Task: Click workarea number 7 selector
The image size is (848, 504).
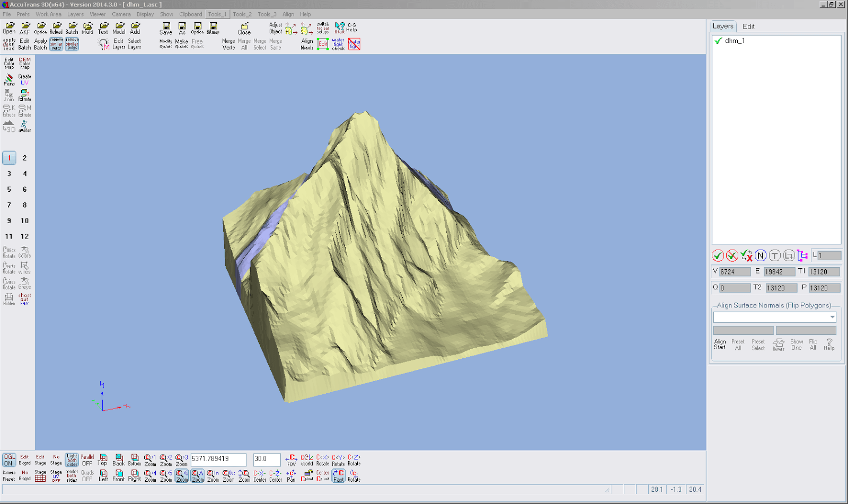Action: tap(9, 205)
